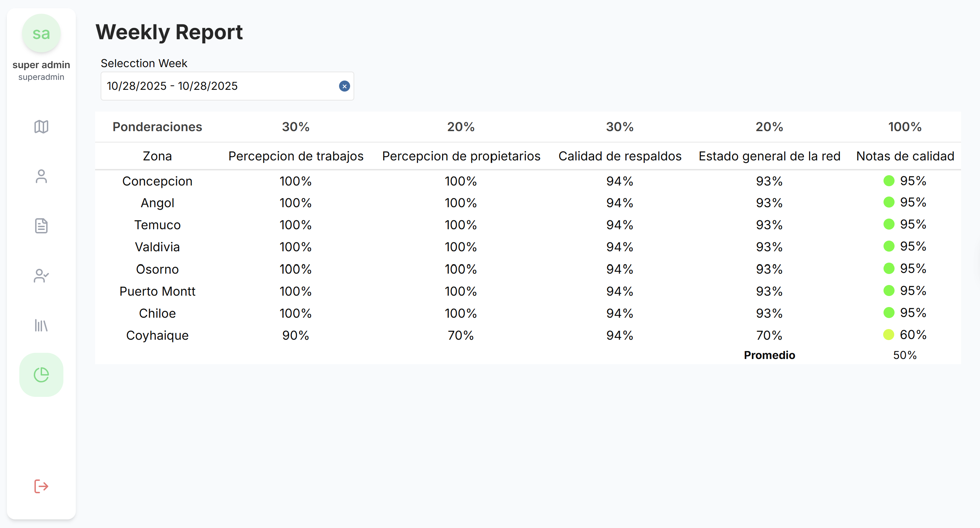Select the pie chart report icon

coord(41,375)
